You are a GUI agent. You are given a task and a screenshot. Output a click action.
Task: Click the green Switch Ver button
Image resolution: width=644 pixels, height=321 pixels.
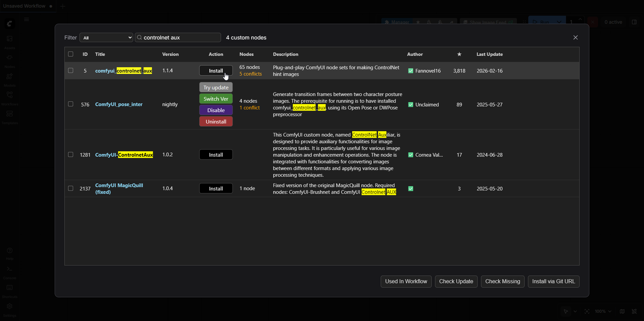click(216, 99)
